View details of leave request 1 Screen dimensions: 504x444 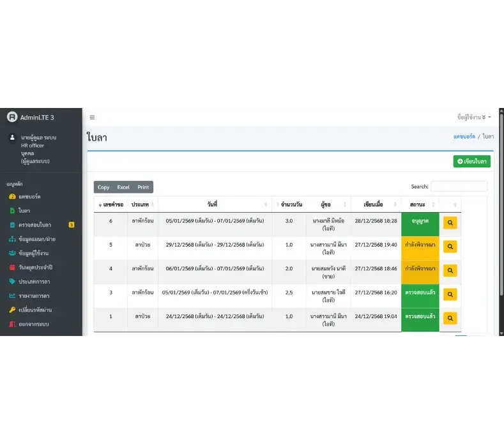coord(450,318)
